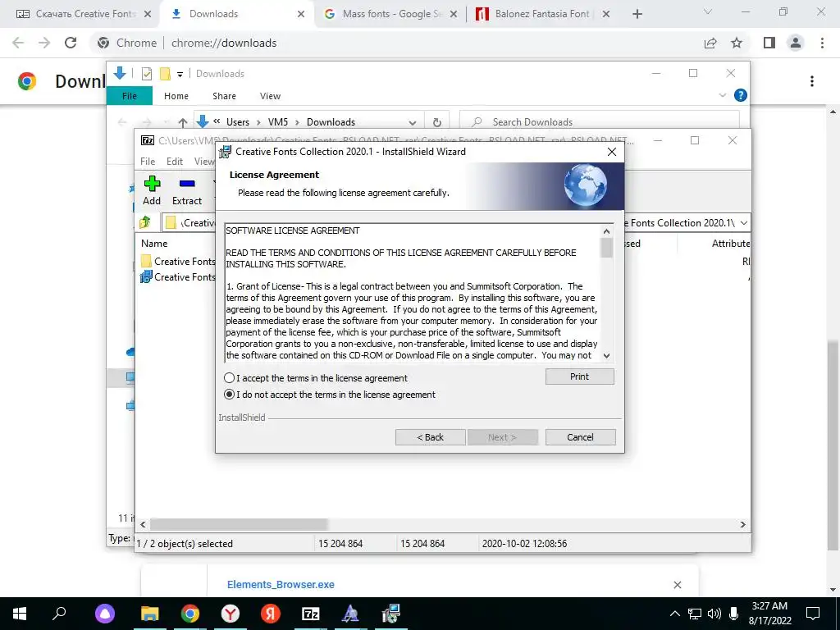Click Chrome share page icon
840x630 pixels.
(710, 43)
